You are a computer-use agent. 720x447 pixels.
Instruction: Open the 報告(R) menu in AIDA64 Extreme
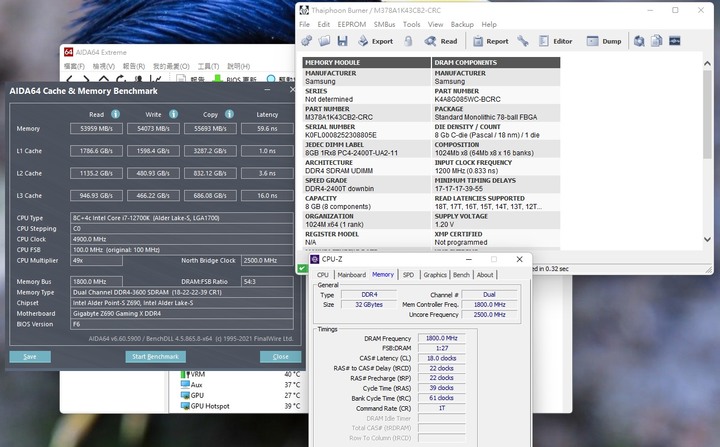134,66
